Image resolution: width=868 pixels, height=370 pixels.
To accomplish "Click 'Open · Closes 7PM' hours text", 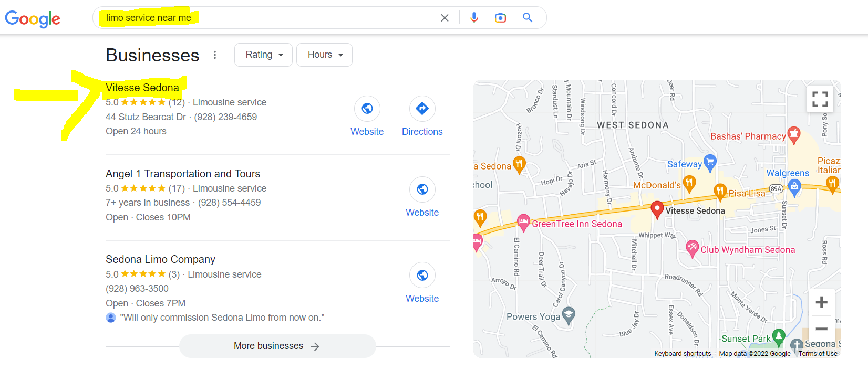I will [x=146, y=303].
